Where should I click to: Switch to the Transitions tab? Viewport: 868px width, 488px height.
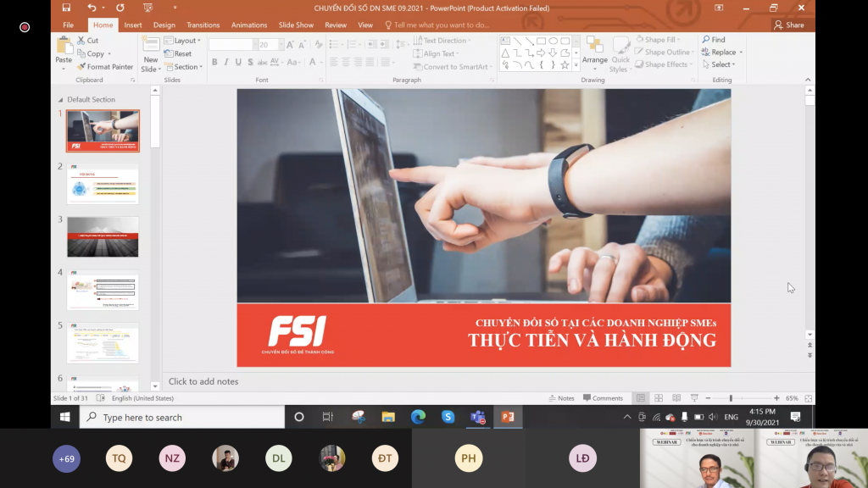point(203,25)
